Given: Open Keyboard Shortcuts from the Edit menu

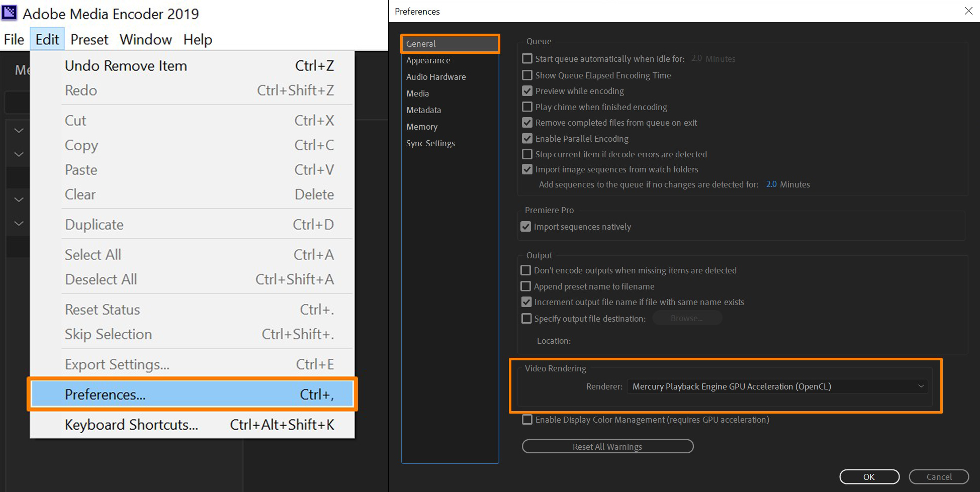Looking at the screenshot, I should point(192,425).
